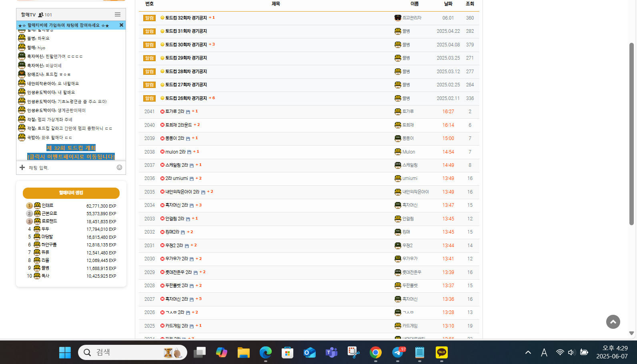637x364 pixels.
Task: Click the scroll-to-top arrow button
Action: click(x=613, y=322)
